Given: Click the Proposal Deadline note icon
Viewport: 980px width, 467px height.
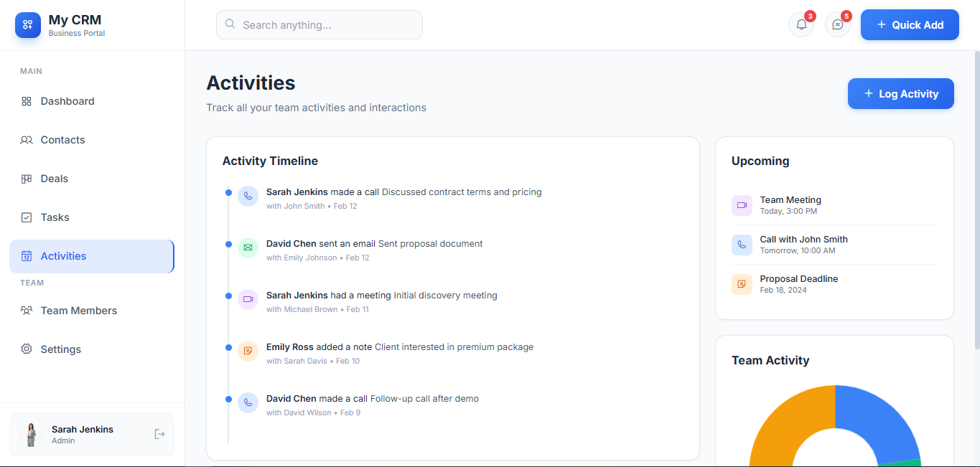Looking at the screenshot, I should point(742,284).
